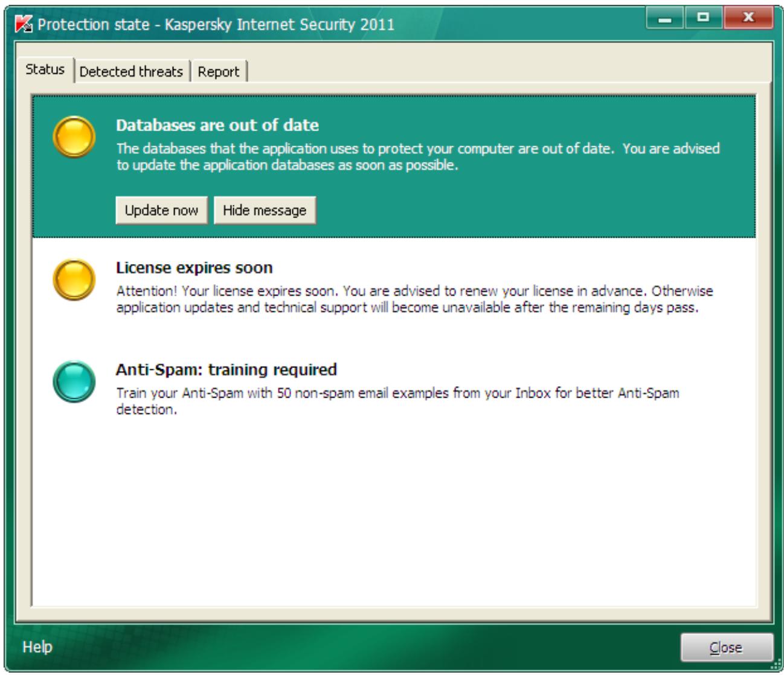Viewport: 784px width, 675px height.
Task: Open the Help link
Action: point(37,647)
